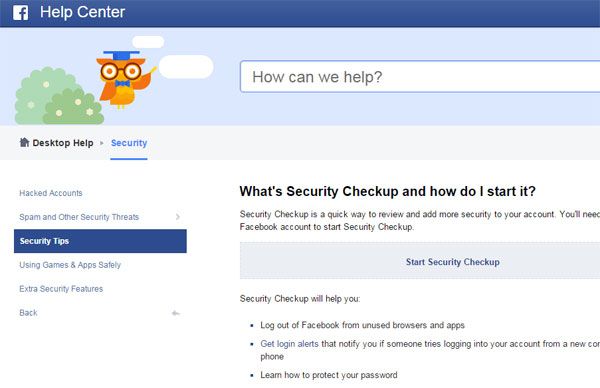Select the Security breadcrumb tab
The width and height of the screenshot is (600, 388).
click(x=129, y=143)
